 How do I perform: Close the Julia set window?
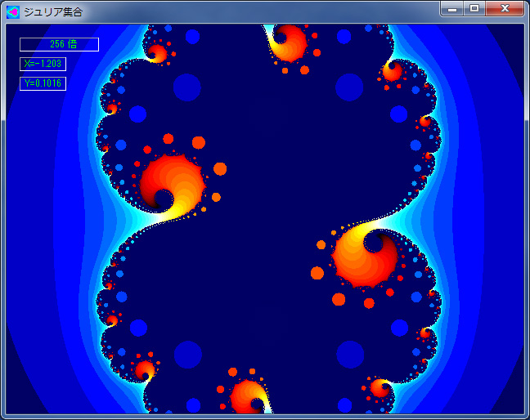tap(505, 9)
